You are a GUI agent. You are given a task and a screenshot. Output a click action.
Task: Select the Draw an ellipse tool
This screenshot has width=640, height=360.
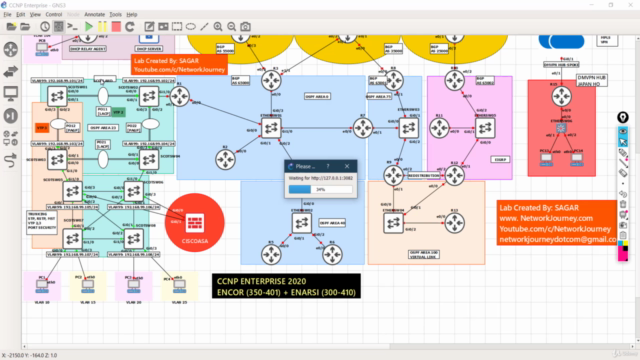pos(191,27)
